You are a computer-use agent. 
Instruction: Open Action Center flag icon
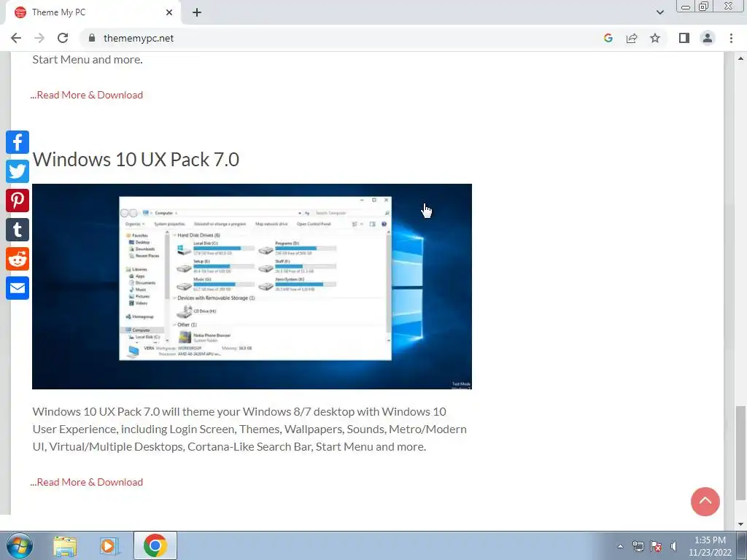click(x=656, y=546)
